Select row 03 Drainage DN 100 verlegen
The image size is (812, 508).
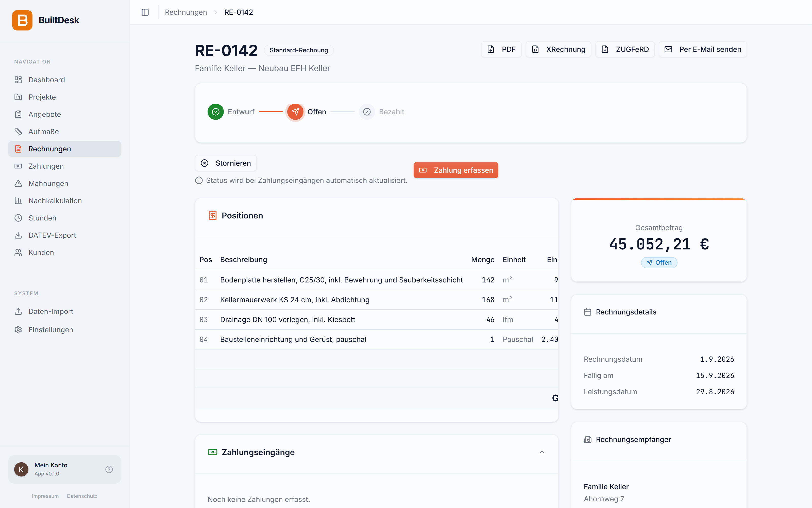click(377, 320)
